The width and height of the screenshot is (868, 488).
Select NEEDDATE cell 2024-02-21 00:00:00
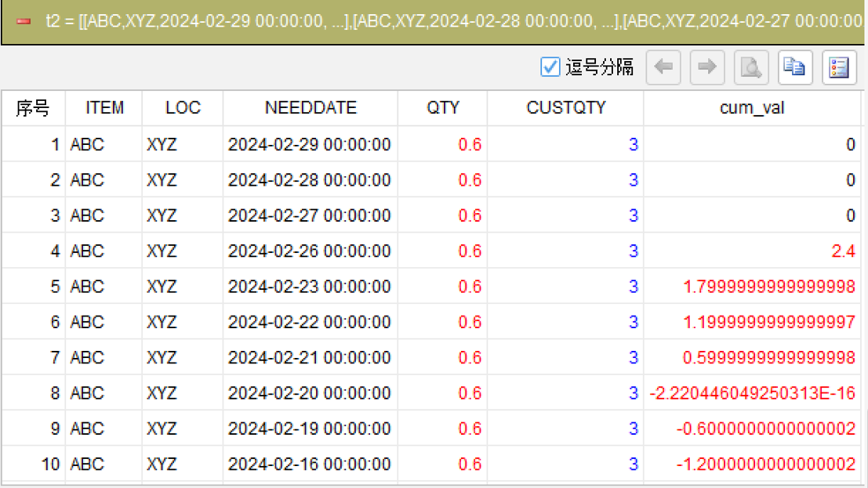[x=310, y=357]
